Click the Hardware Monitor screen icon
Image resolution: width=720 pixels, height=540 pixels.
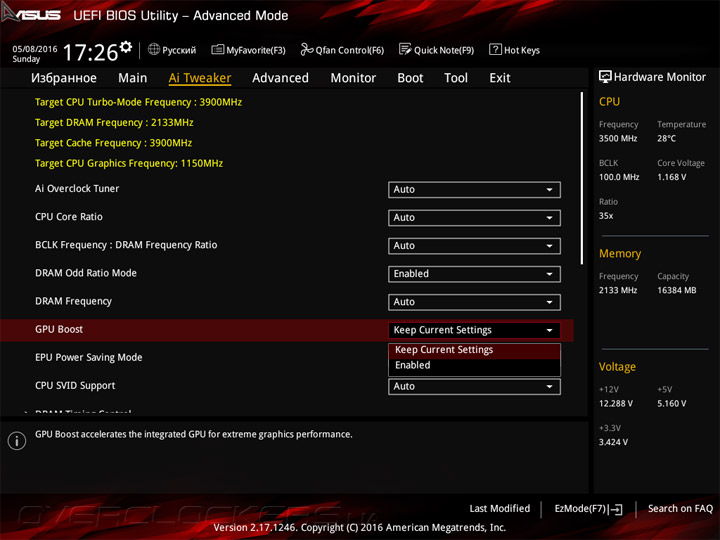click(605, 77)
